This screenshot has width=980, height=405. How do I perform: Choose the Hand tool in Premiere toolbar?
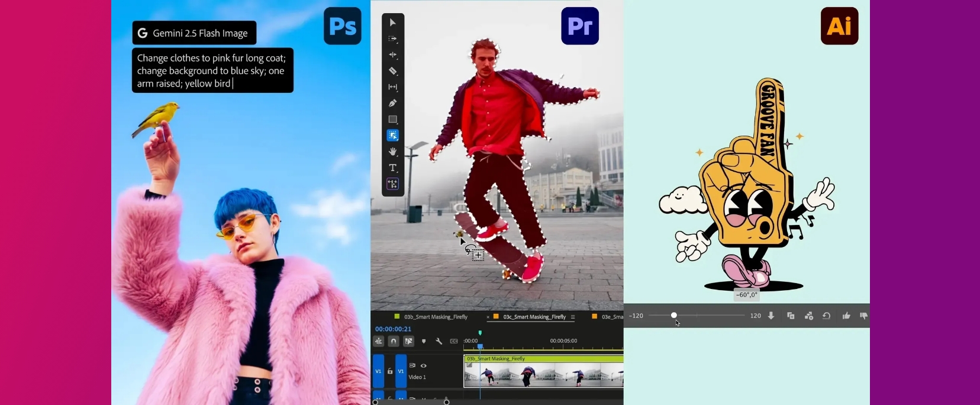pyautogui.click(x=393, y=152)
